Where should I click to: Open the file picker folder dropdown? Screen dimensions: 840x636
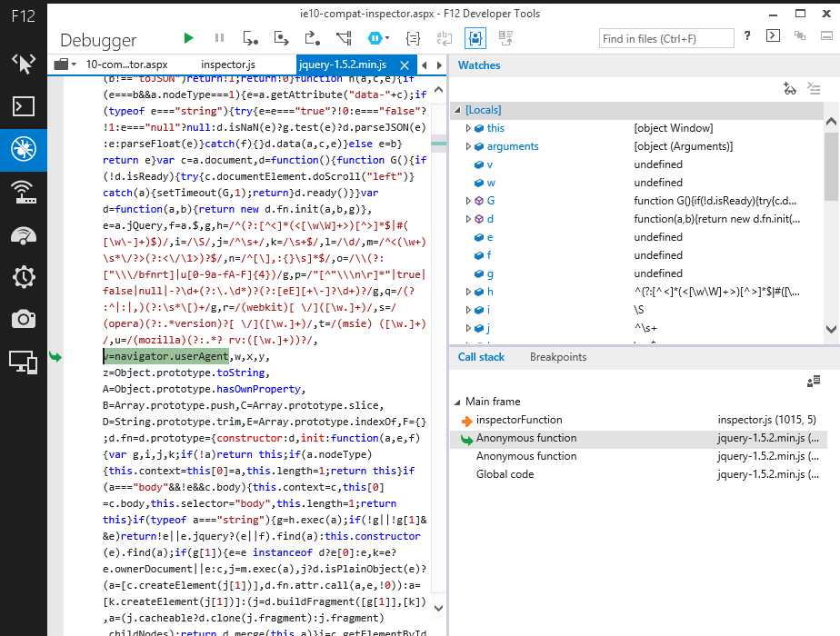[x=65, y=65]
